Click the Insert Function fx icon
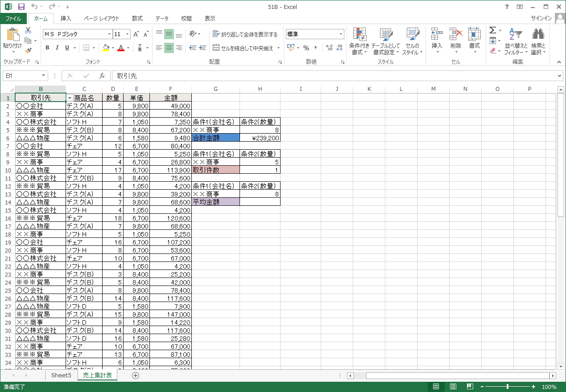566x392 pixels. point(102,76)
